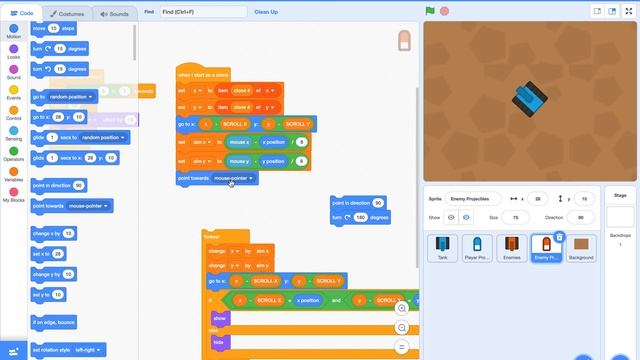Click the turn 180 degrees workspace block
Screen dimensions: 640x360
coord(360,218)
